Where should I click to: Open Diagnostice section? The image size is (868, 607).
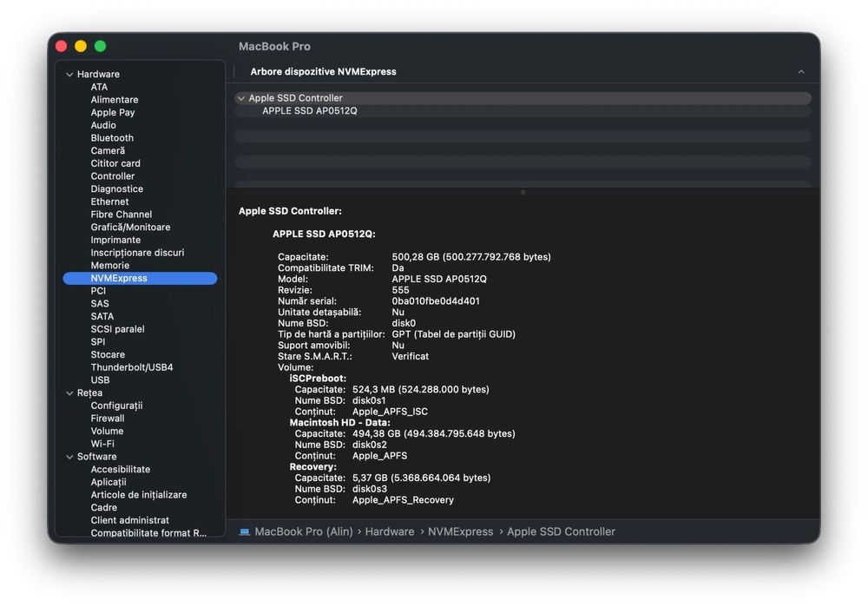click(117, 188)
